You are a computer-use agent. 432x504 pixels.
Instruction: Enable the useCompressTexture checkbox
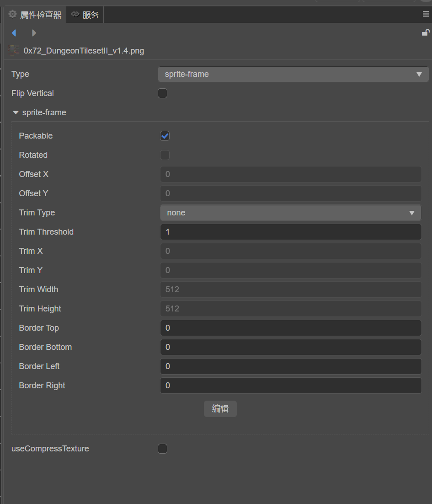(x=162, y=449)
